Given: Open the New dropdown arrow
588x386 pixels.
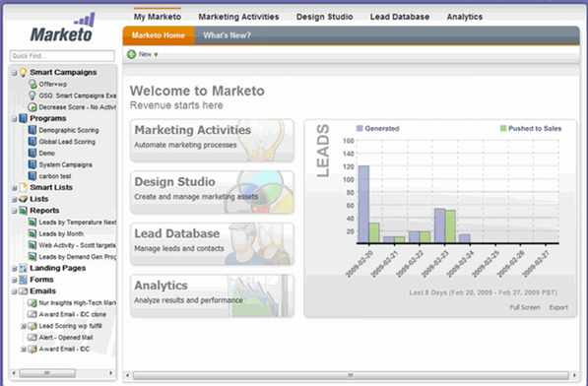Looking at the screenshot, I should click(156, 55).
